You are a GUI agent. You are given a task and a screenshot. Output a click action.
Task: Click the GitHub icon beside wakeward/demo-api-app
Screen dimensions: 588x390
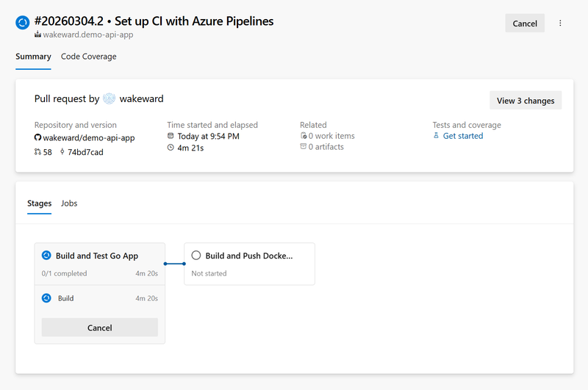tap(38, 137)
